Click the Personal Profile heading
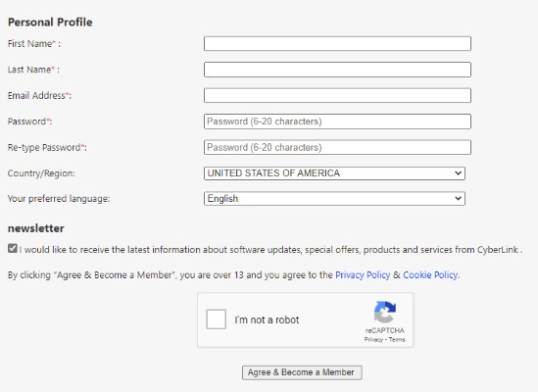The image size is (538, 392). tap(50, 23)
